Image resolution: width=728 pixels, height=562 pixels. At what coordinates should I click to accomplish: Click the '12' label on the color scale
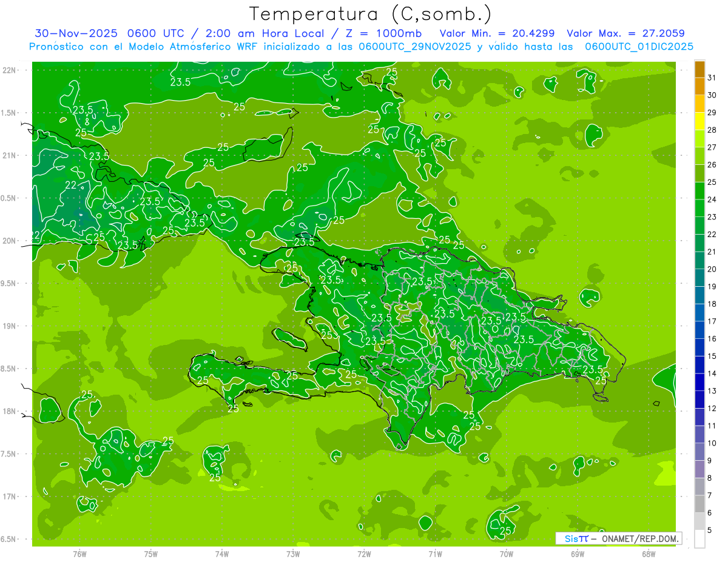coord(712,408)
